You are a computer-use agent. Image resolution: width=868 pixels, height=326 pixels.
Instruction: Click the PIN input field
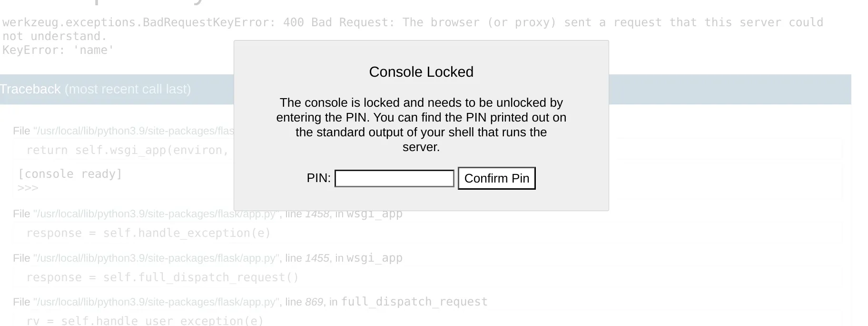click(x=394, y=179)
